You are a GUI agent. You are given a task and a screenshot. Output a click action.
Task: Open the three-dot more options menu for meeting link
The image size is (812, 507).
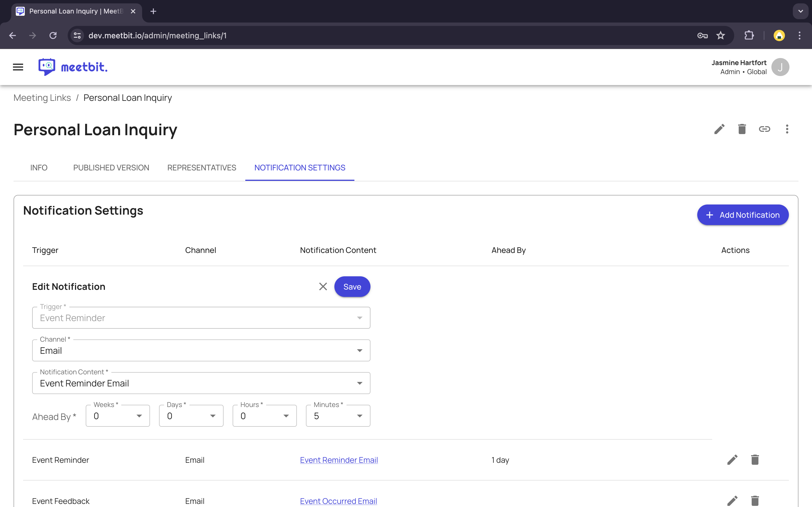tap(787, 129)
